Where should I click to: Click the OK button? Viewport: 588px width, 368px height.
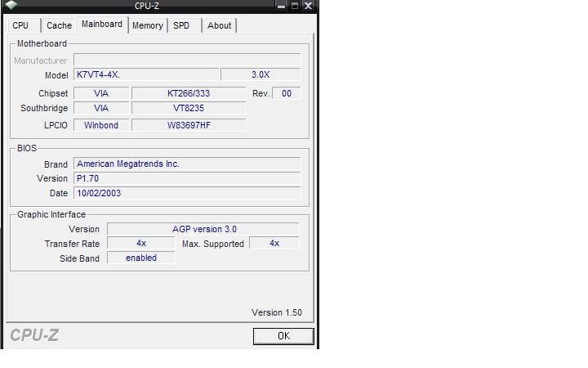tap(283, 336)
